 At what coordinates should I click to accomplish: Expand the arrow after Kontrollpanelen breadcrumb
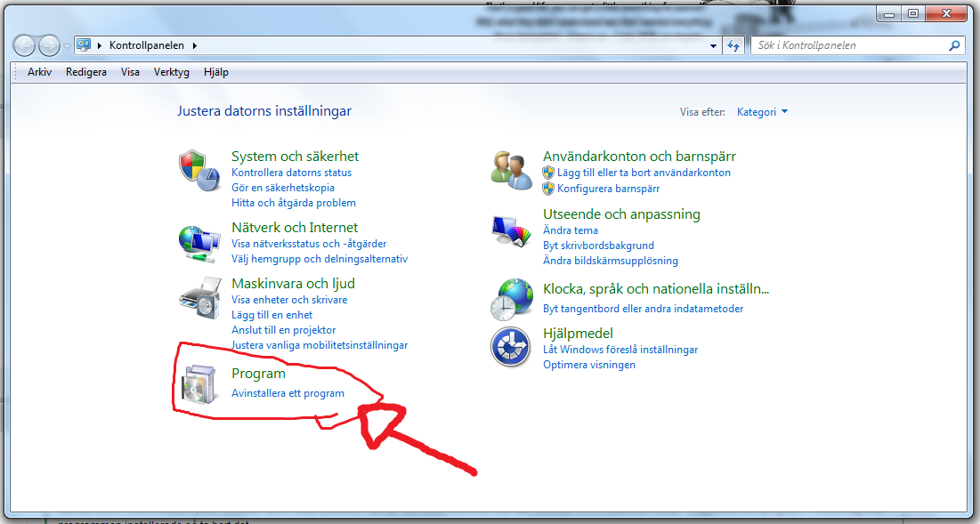click(x=194, y=45)
